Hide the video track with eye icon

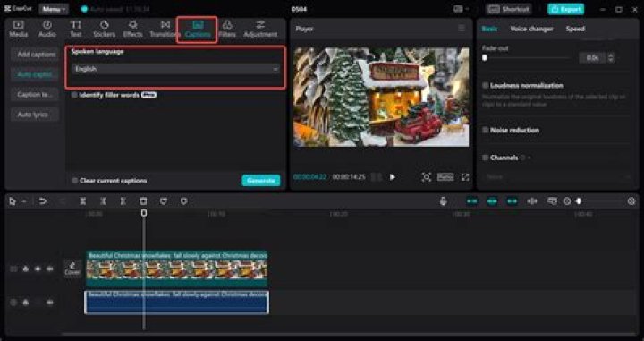pos(38,269)
